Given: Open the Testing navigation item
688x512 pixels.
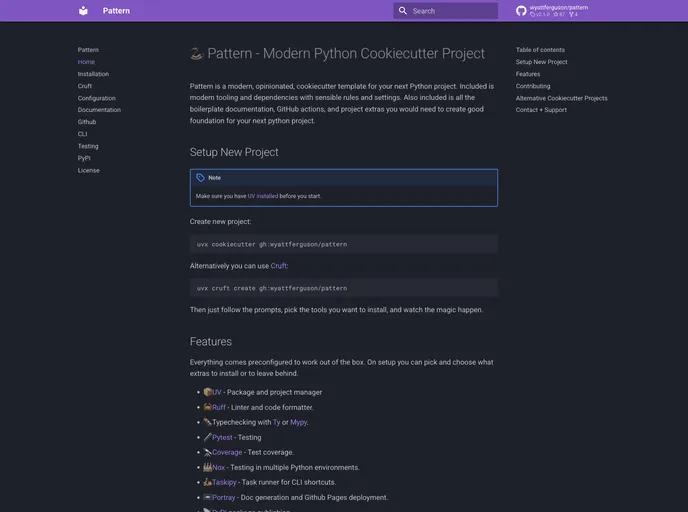Looking at the screenshot, I should pos(88,146).
